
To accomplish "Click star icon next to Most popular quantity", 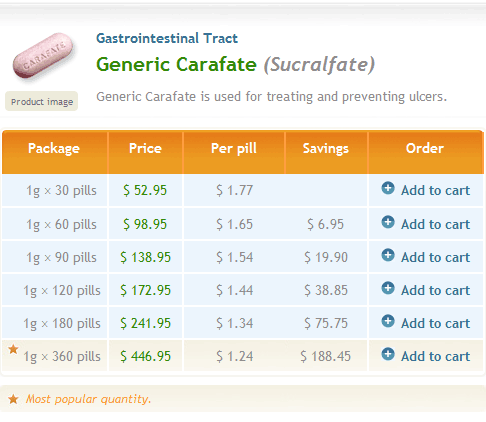I will [x=13, y=399].
